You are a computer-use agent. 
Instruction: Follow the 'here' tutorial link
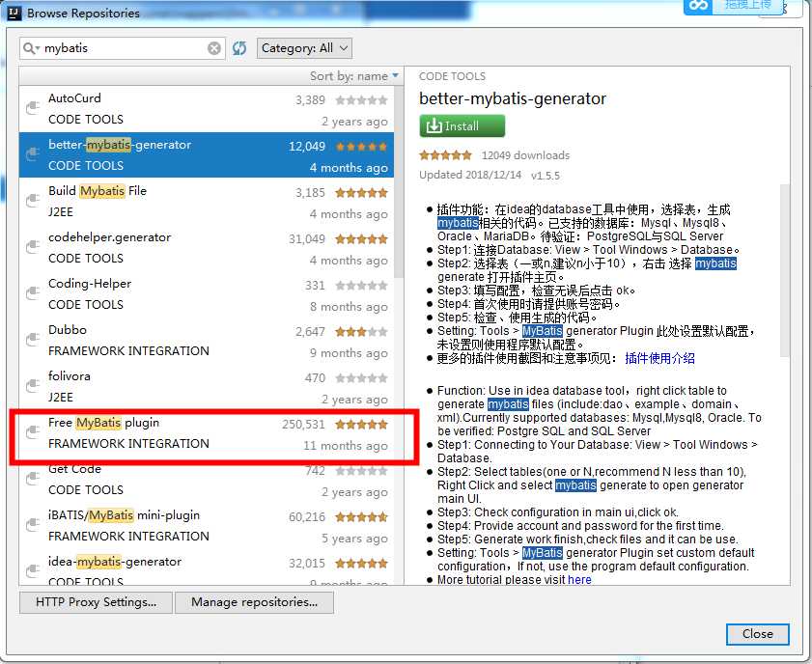[x=579, y=580]
